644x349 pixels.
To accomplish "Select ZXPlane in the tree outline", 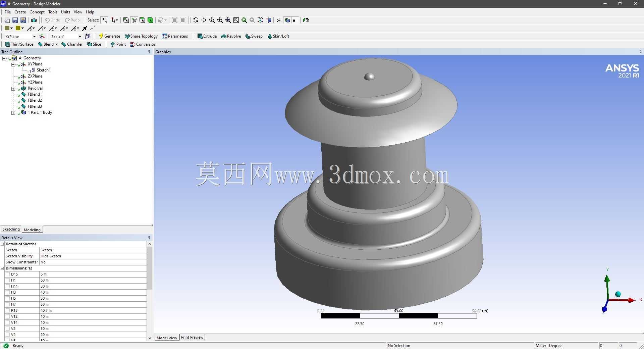I will tap(35, 76).
